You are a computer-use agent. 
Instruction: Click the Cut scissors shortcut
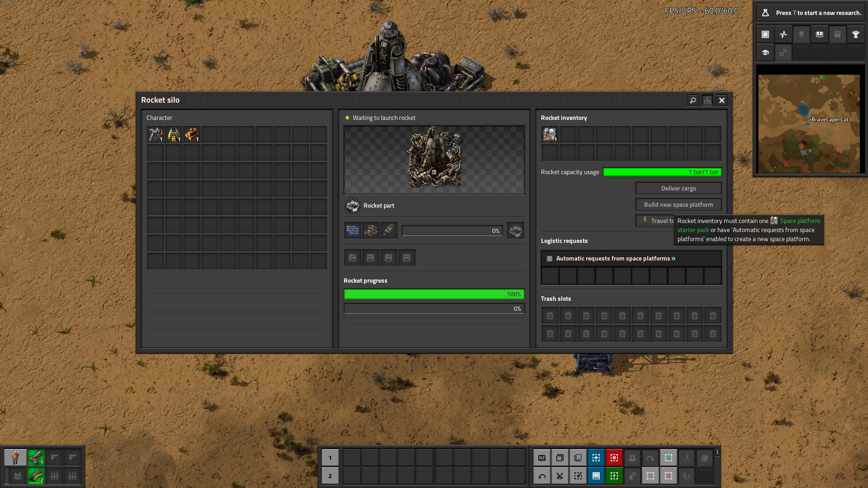[560, 476]
